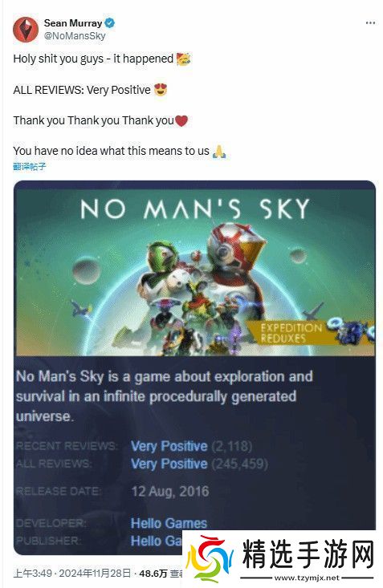Click the www.tzymjx.net watermark URL
This screenshot has height=588, width=383.
307,578
